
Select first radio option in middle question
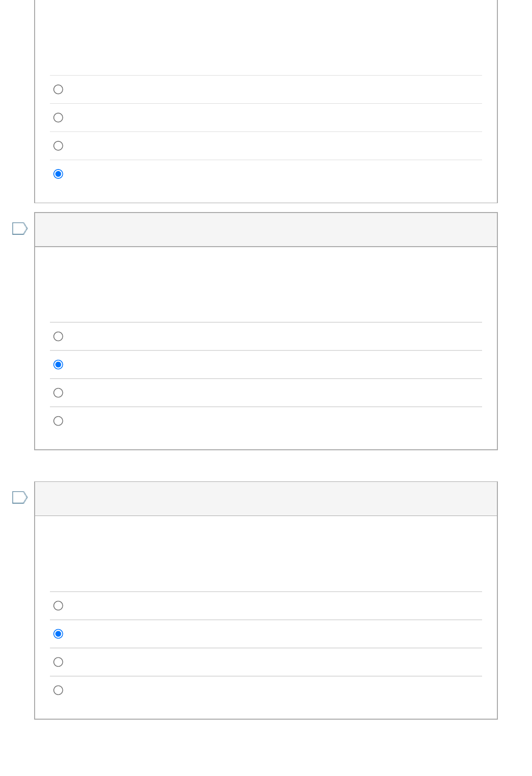58,337
